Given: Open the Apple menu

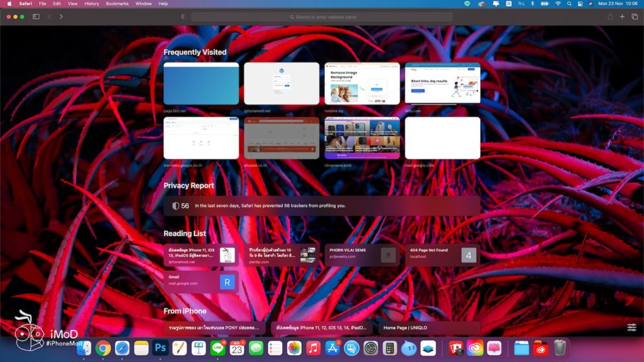Looking at the screenshot, I should [9, 4].
